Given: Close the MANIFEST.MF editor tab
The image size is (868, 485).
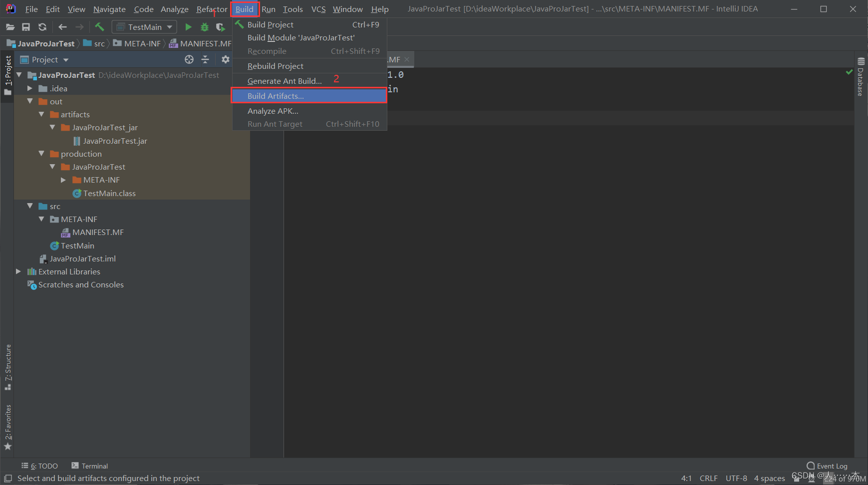Looking at the screenshot, I should 407,59.
